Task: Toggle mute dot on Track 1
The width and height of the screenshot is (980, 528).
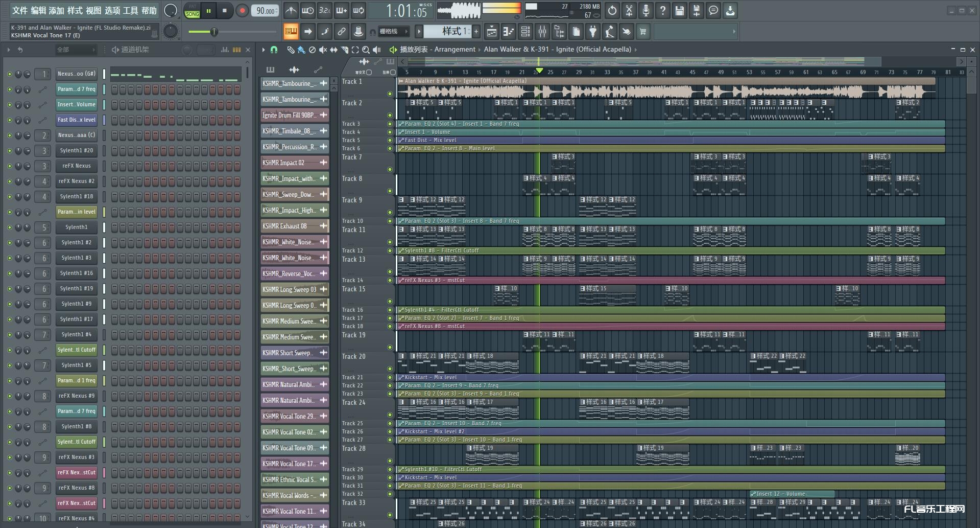Action: 390,94
